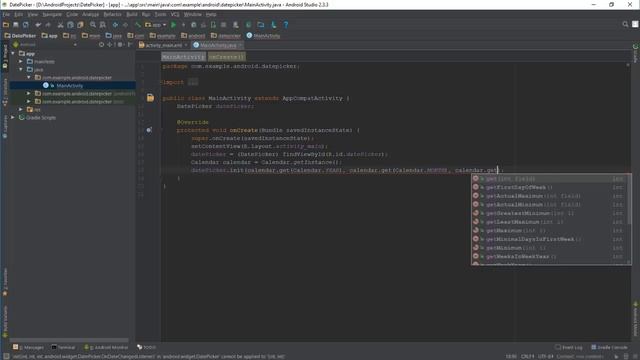Select MainActivity file in project tree
640x360 pixels.
tap(70, 86)
